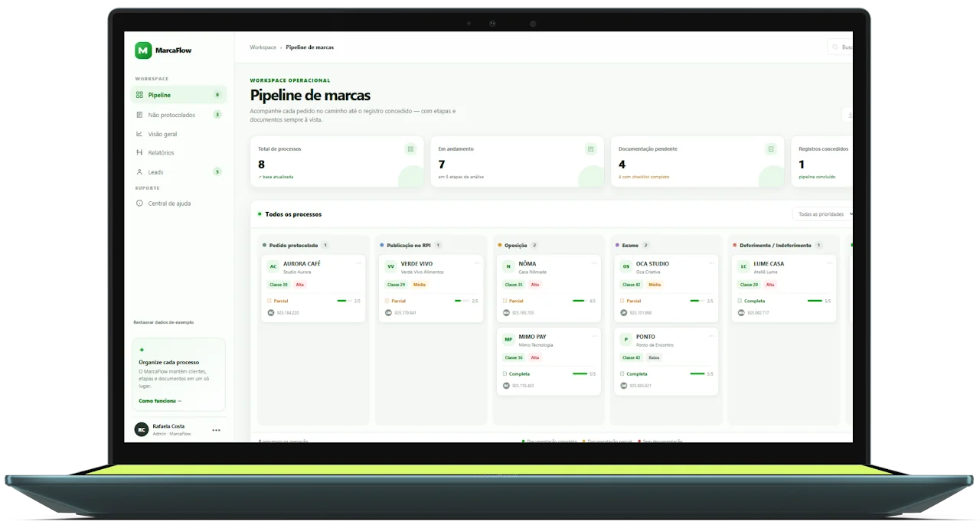Click the Total de processos card icon
The width and height of the screenshot is (980, 525).
[x=410, y=149]
